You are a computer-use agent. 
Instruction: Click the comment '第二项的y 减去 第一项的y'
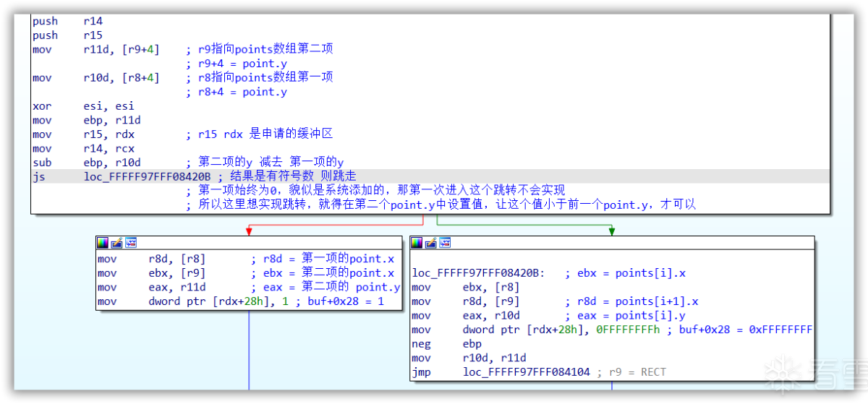265,163
